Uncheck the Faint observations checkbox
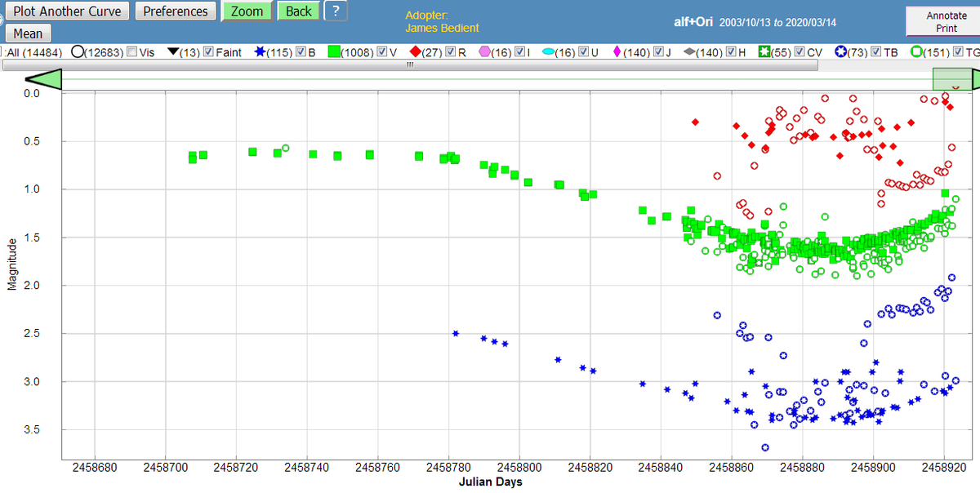 pyautogui.click(x=208, y=52)
